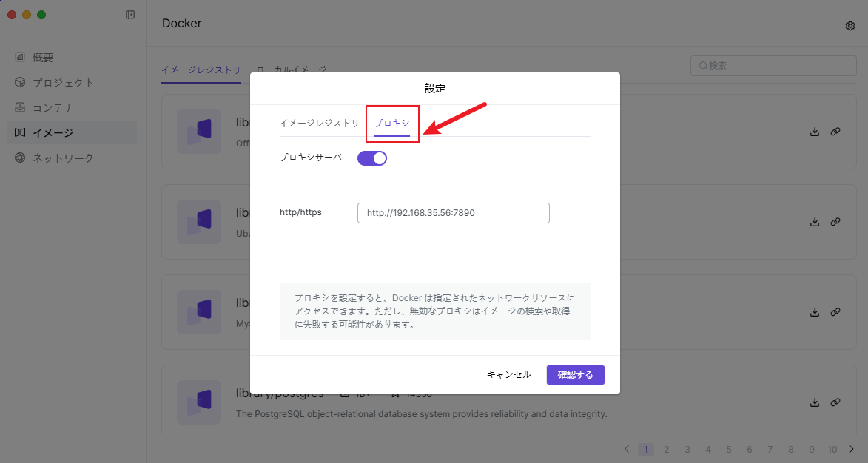Download the library/postgres image
This screenshot has width=868, height=463.
(815, 402)
